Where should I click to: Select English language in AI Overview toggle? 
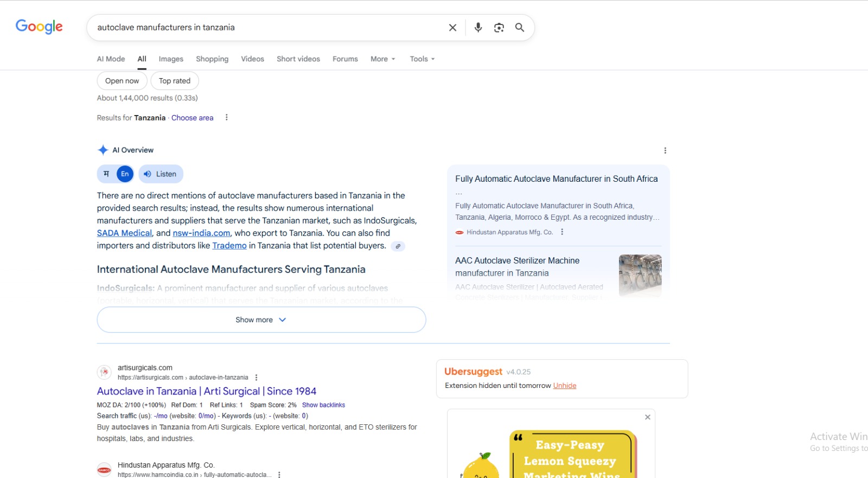point(125,174)
